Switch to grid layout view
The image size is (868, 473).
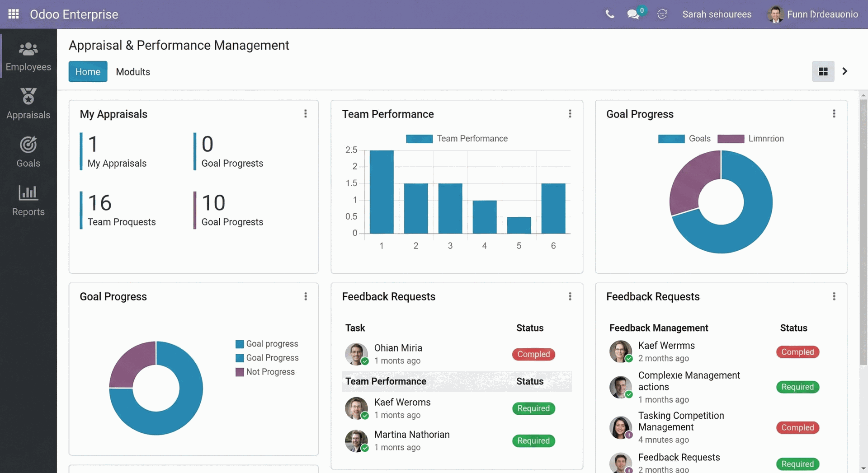tap(824, 71)
